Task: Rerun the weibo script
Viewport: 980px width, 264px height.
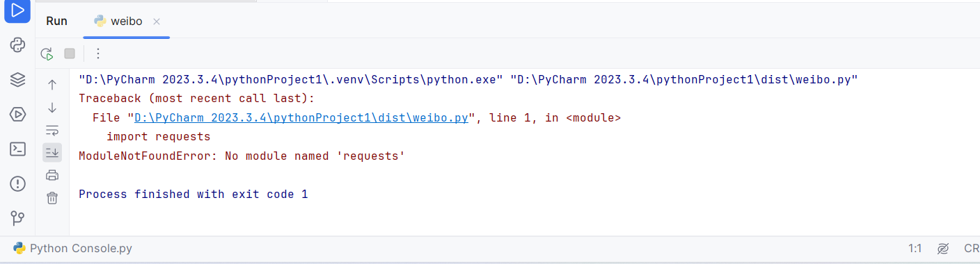Action: (x=47, y=53)
